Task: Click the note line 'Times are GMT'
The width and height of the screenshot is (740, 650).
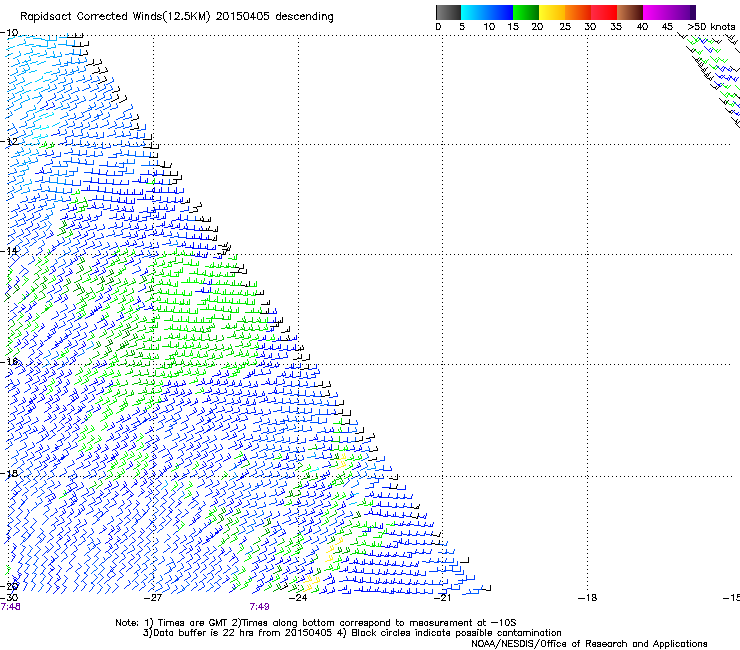Action: click(192, 623)
